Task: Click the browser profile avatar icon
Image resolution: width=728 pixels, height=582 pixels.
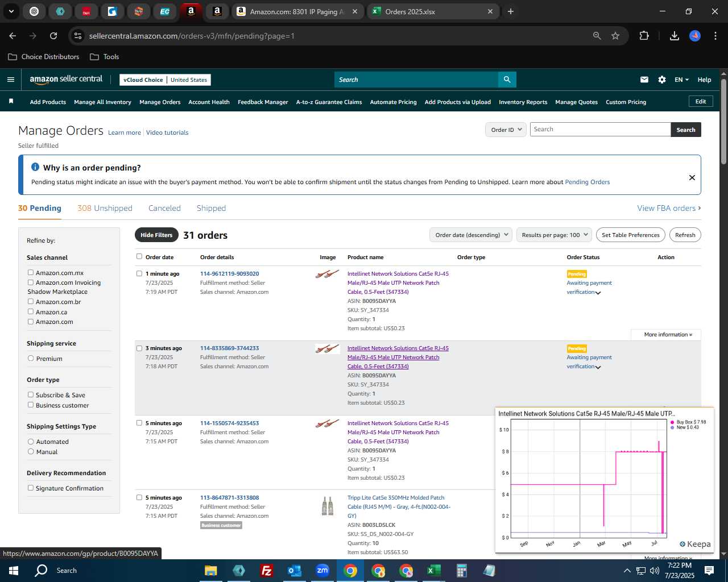Action: pos(695,36)
